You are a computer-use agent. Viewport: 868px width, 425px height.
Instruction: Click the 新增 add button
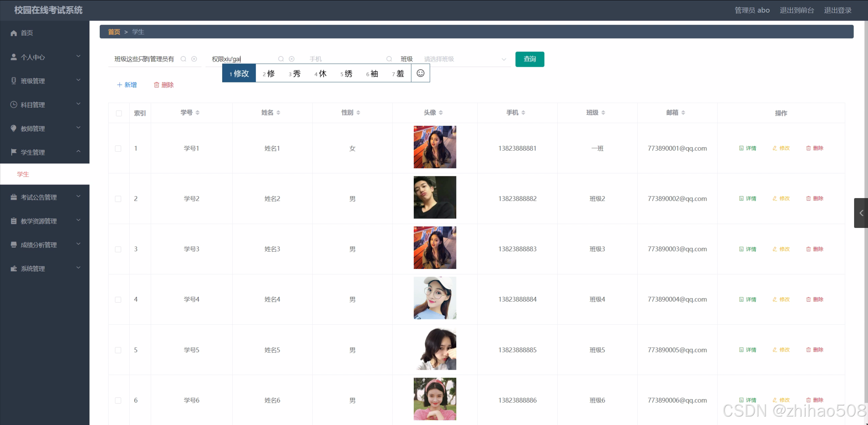pyautogui.click(x=127, y=85)
